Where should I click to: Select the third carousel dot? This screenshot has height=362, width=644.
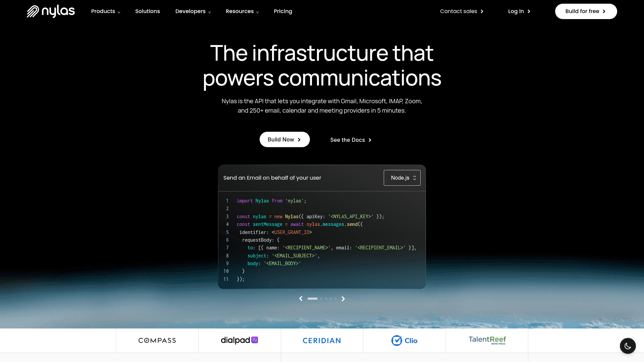326,299
